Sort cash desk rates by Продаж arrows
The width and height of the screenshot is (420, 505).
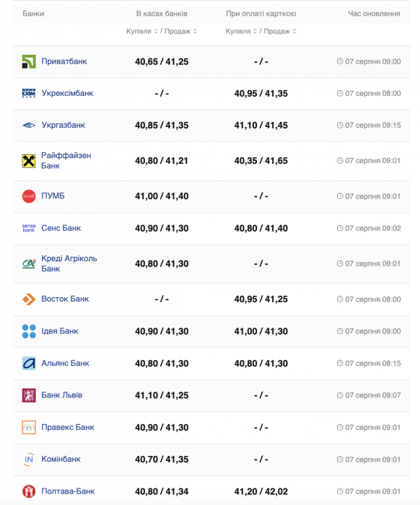click(x=195, y=31)
